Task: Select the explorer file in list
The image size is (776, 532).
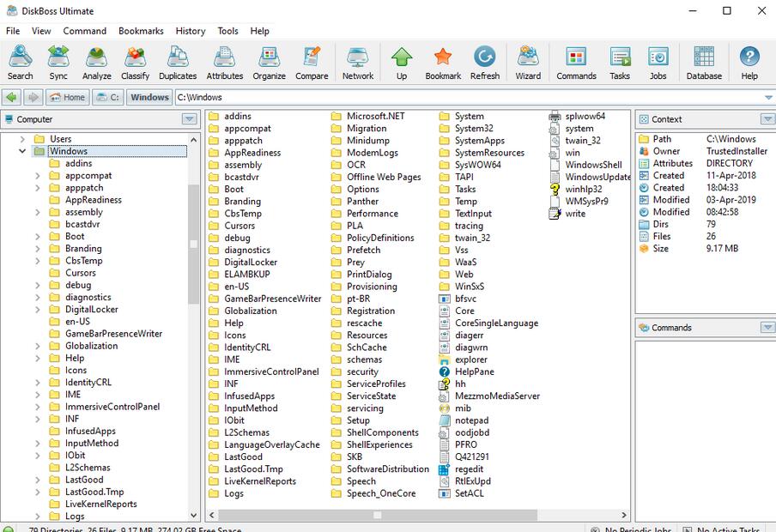Action: point(464,360)
